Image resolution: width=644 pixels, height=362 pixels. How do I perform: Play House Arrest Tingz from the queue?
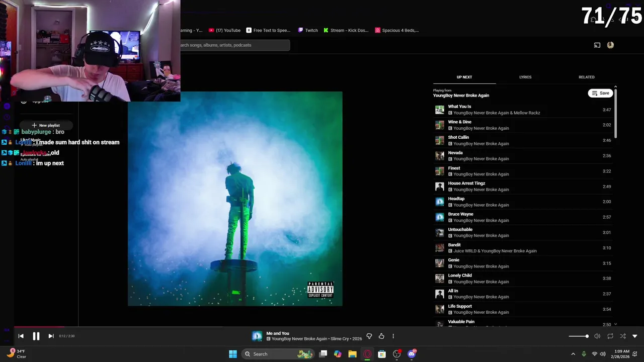[x=523, y=186]
